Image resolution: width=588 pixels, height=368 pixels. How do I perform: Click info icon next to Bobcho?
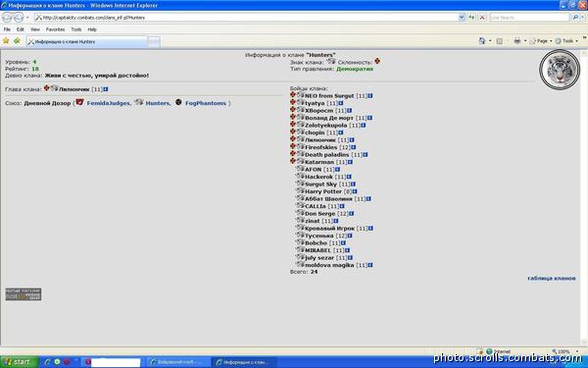click(x=343, y=243)
